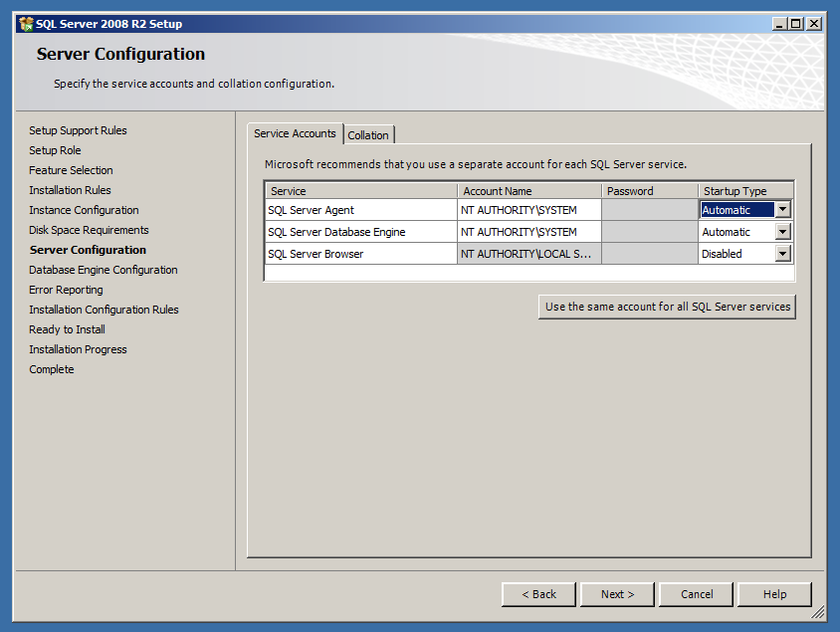Go back with the Back button
Viewport: 840px width, 632px height.
pos(538,594)
